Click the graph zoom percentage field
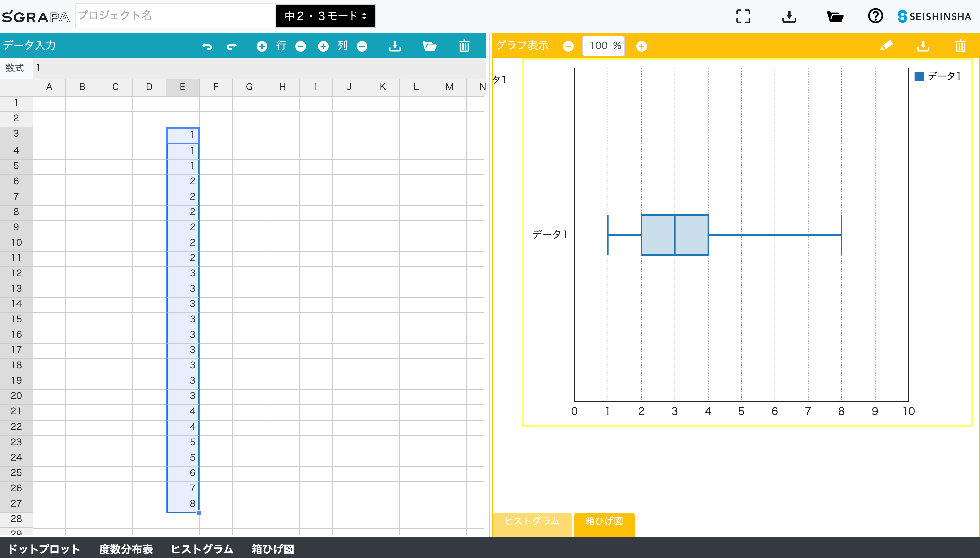980x558 pixels. [x=603, y=46]
